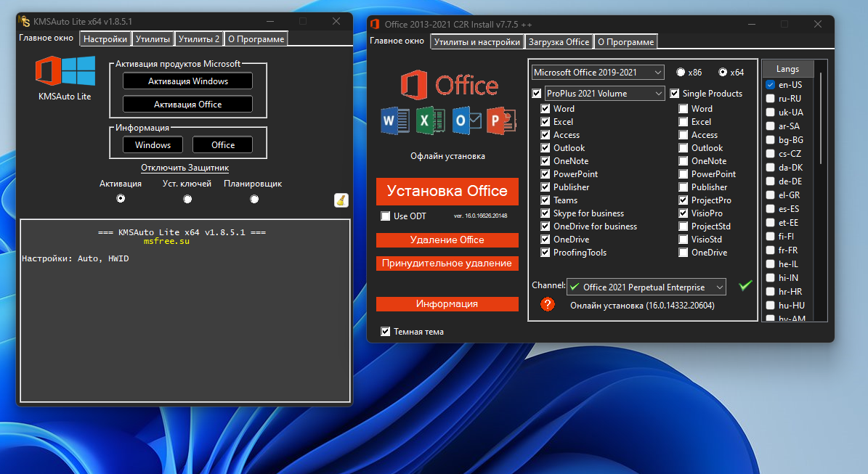Click the PowerPoint app icon under Office logo
Viewport: 868px width, 474px height.
(x=501, y=120)
